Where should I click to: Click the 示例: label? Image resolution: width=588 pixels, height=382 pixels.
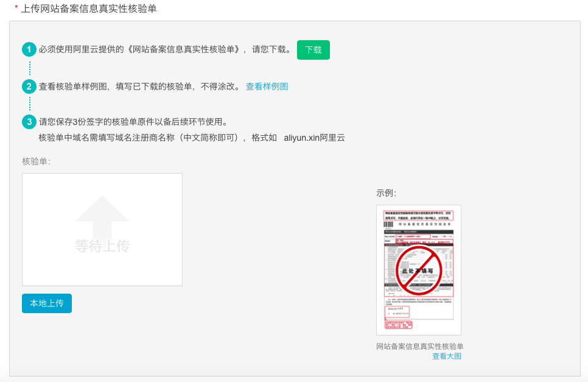(x=386, y=193)
